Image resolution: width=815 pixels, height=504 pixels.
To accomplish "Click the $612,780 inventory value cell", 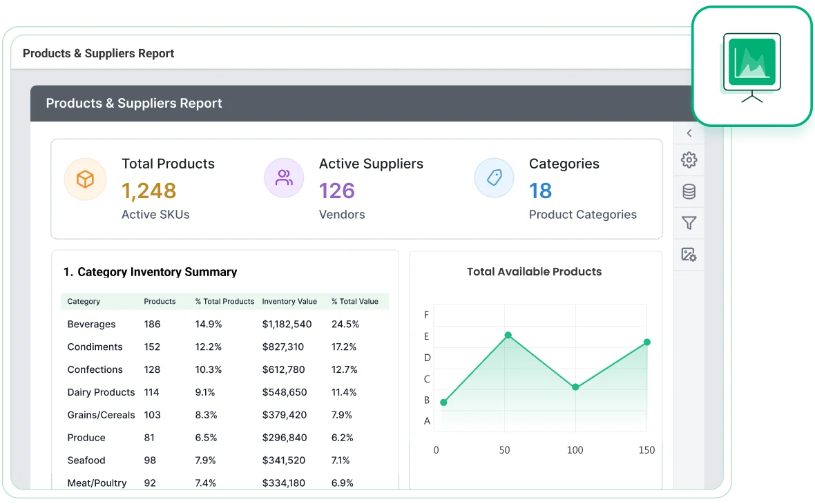I will (x=283, y=369).
